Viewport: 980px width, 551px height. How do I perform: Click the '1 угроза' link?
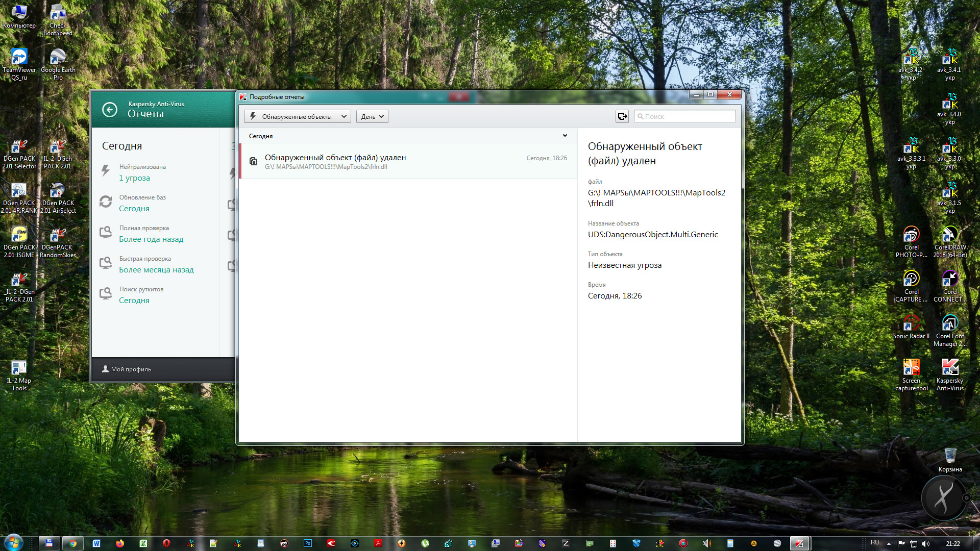pos(134,178)
